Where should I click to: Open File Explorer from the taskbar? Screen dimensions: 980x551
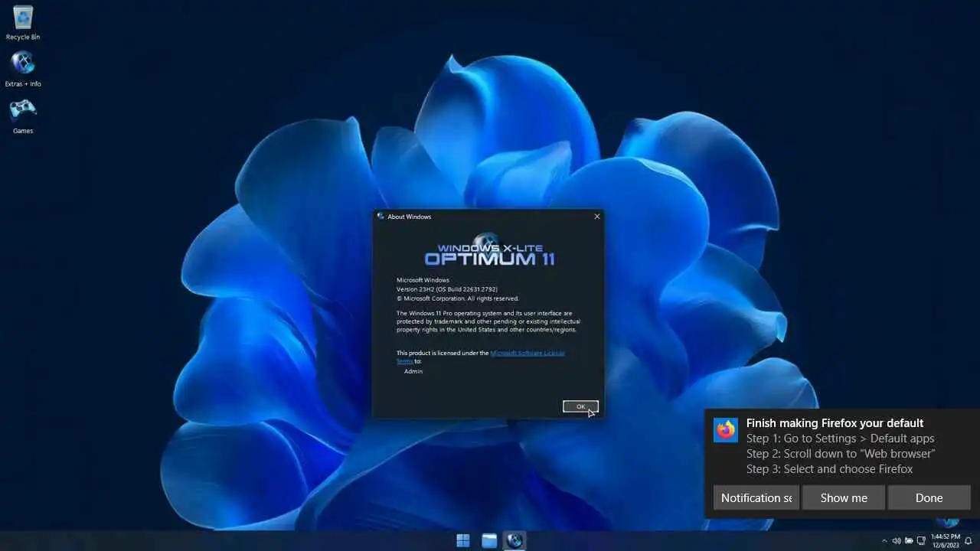point(489,541)
